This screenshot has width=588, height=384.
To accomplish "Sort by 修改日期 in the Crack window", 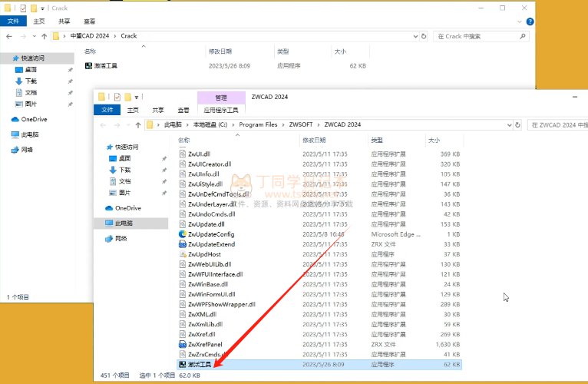I will point(220,51).
